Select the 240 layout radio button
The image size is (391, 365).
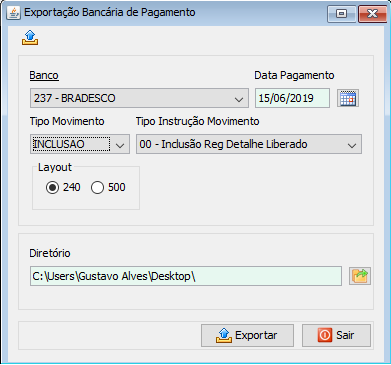click(52, 188)
